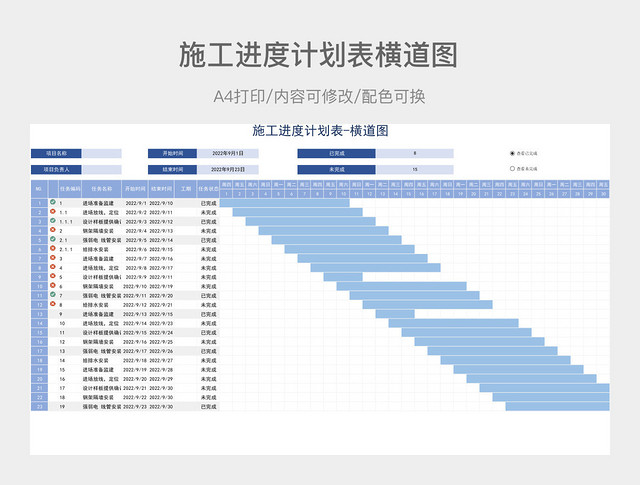The image size is (640, 485).
Task: Click day 20 in the calendar header
Action: tap(473, 194)
